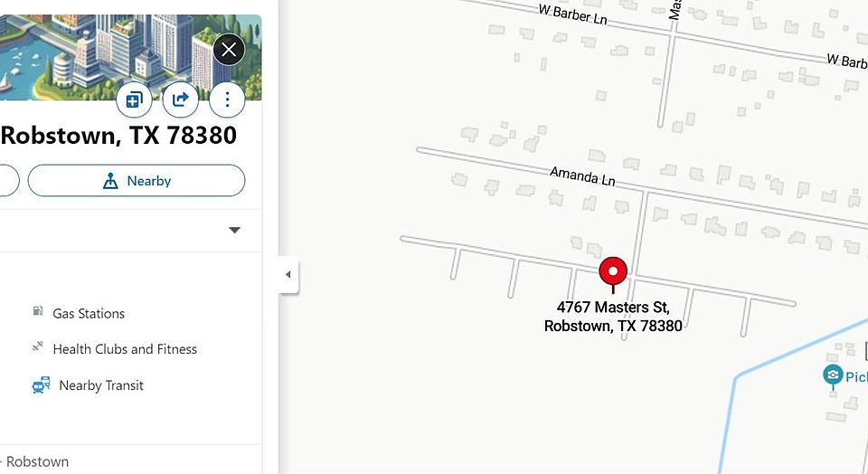
Task: Click the gas pump icon
Action: pos(38,310)
